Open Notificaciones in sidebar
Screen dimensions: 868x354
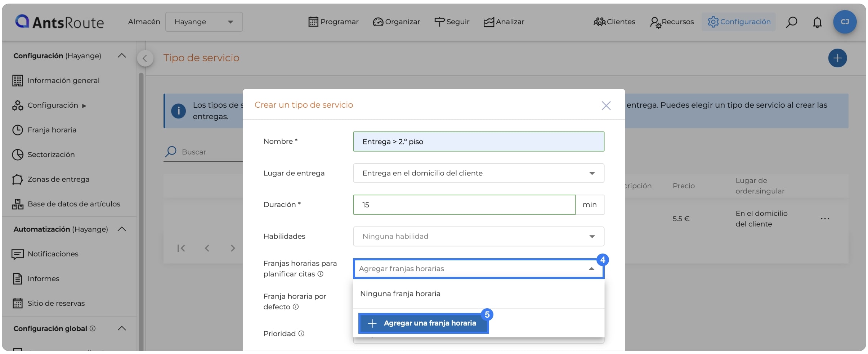point(53,254)
